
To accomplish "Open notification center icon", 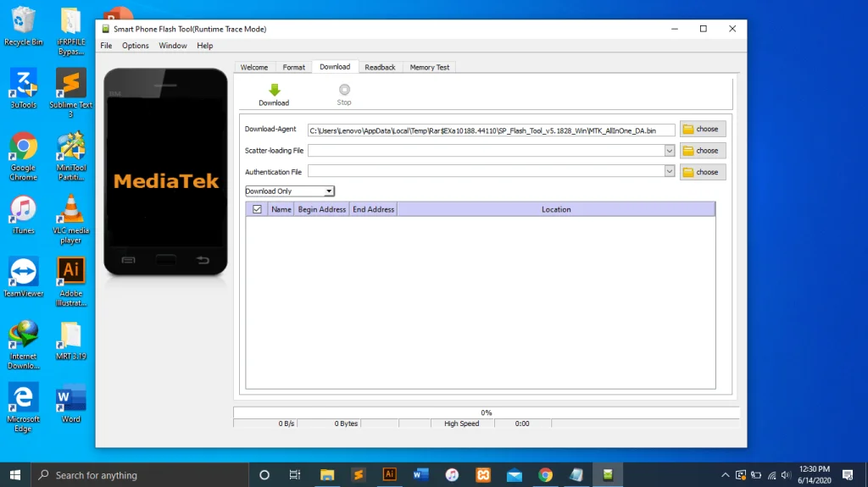I will (848, 475).
